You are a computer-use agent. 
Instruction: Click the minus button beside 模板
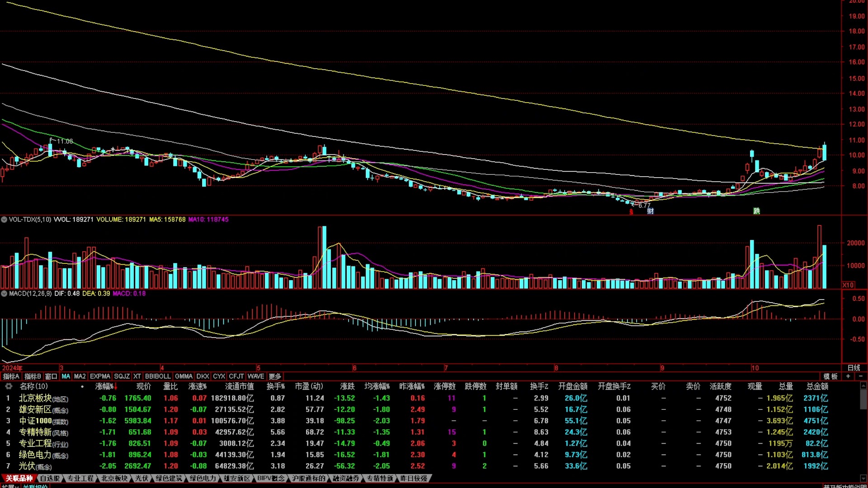[860, 376]
